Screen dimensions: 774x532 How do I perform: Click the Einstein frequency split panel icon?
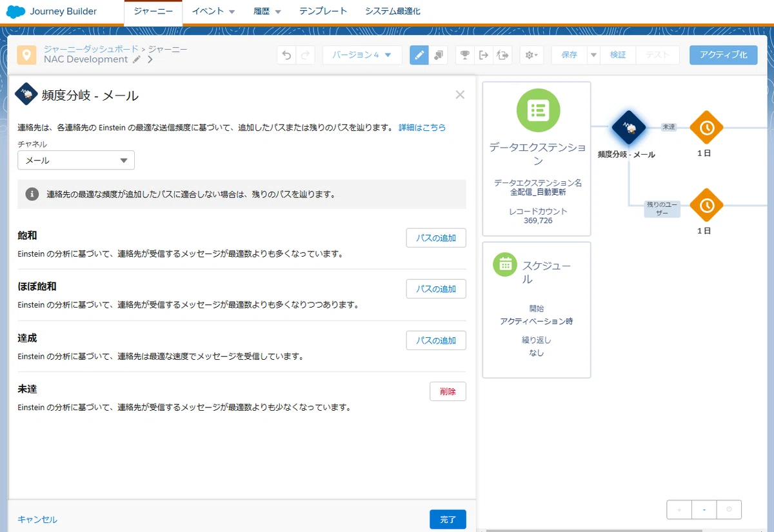pos(26,94)
